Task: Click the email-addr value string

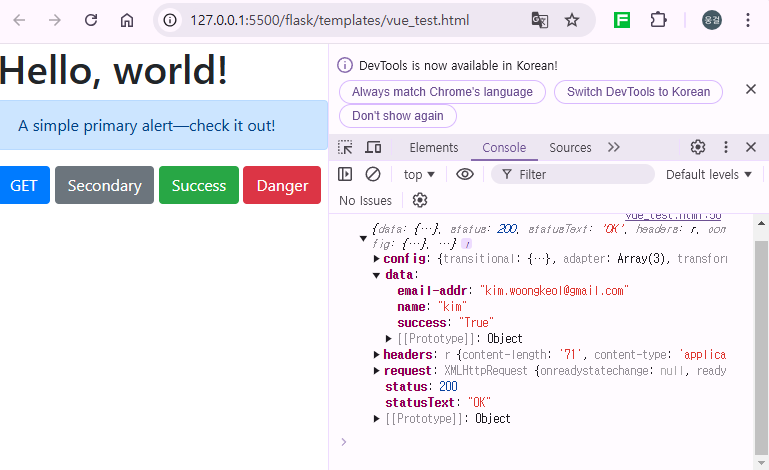Action: point(554,291)
